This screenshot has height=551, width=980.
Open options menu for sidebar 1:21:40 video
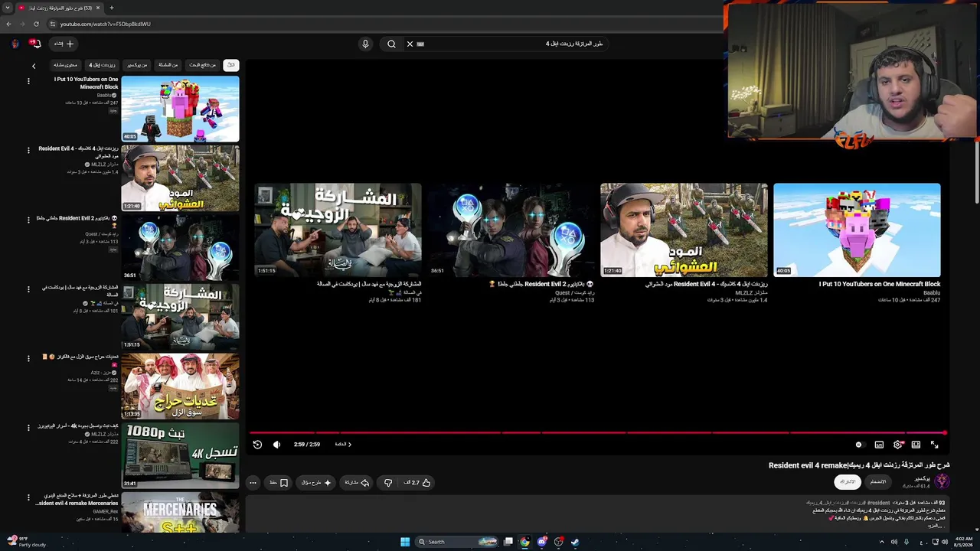tap(28, 150)
